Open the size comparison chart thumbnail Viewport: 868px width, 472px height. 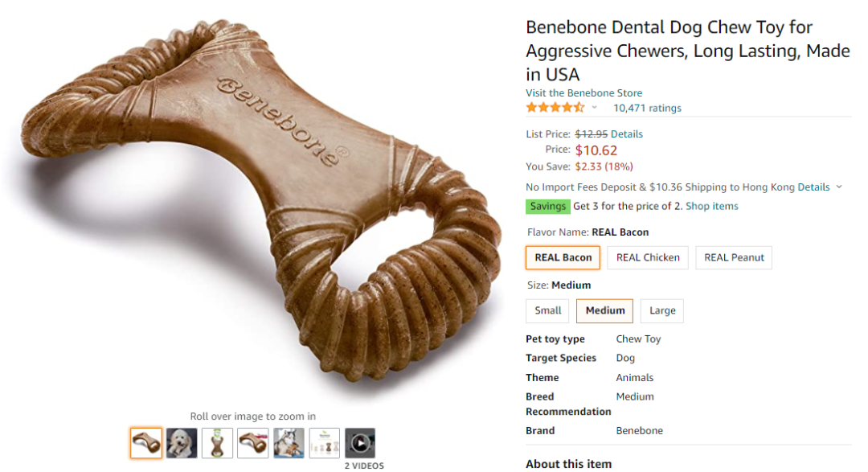point(325,443)
